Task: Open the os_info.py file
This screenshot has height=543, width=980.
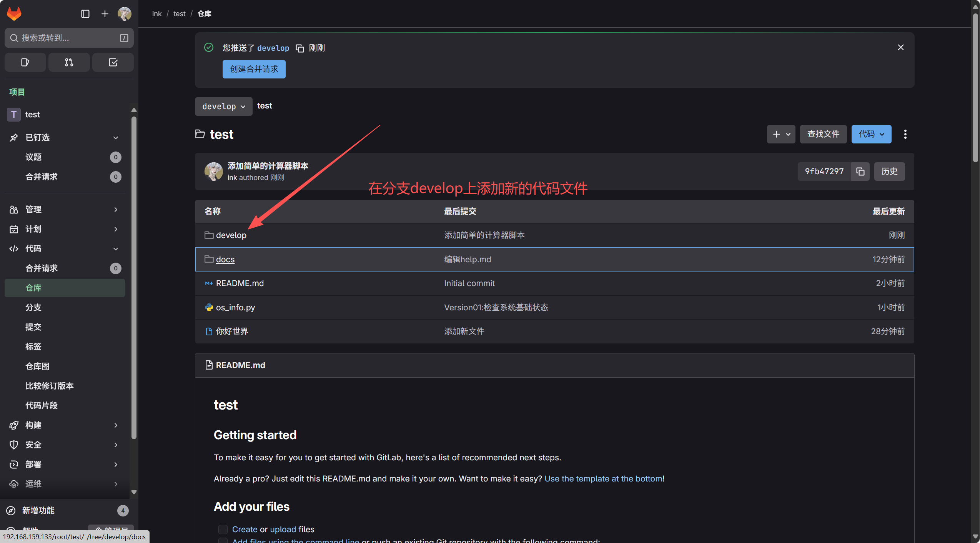Action: click(235, 307)
